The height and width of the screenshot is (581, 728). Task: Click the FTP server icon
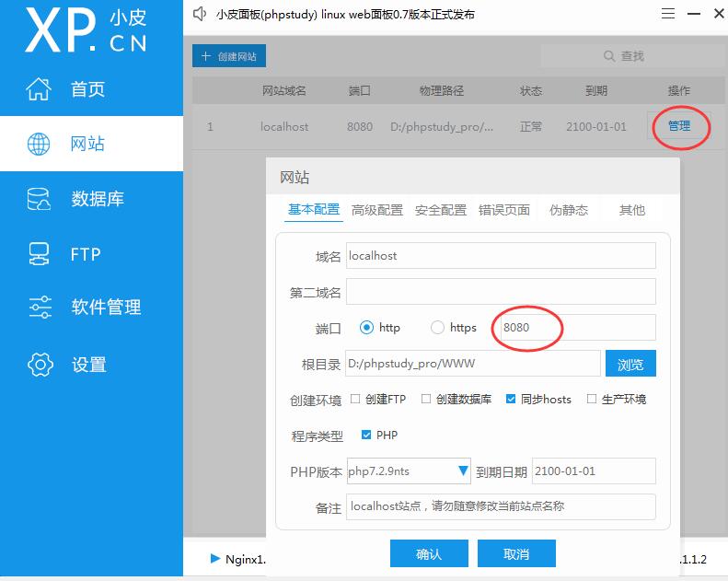click(x=39, y=254)
